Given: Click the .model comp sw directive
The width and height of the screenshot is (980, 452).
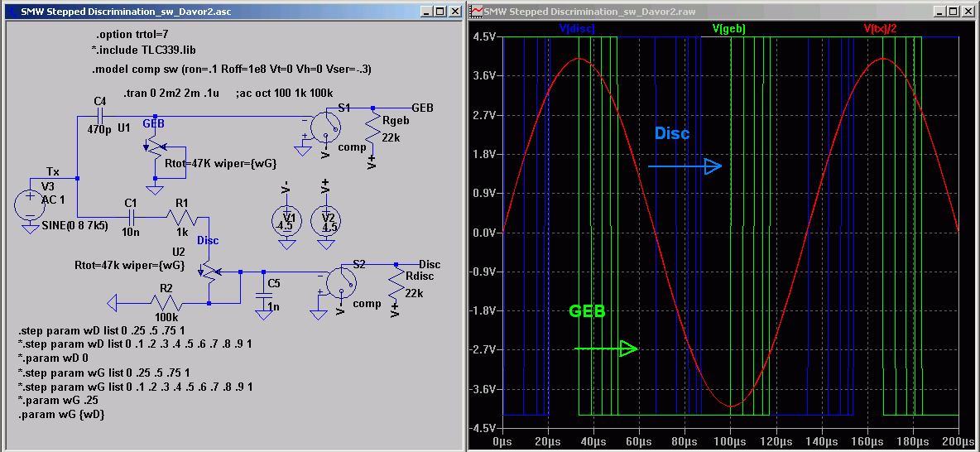Looking at the screenshot, I should [231, 70].
